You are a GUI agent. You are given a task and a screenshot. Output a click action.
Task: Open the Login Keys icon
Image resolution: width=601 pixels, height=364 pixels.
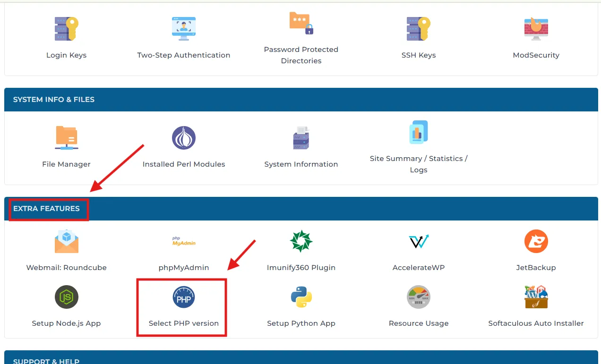[66, 29]
